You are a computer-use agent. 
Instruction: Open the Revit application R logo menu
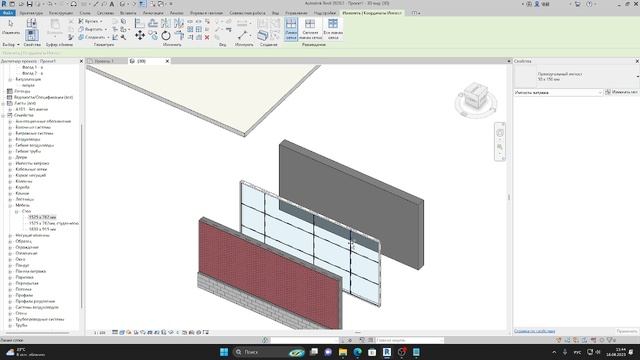coord(4,4)
